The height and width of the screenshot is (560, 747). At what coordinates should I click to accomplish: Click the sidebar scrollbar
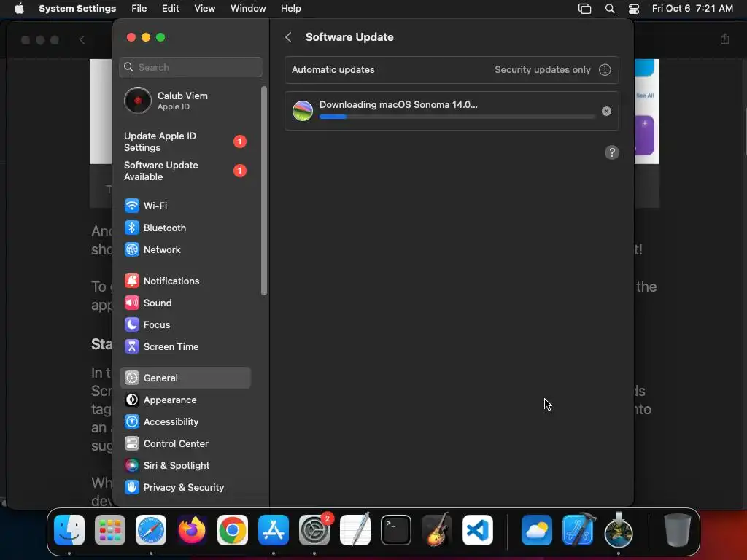(x=264, y=190)
